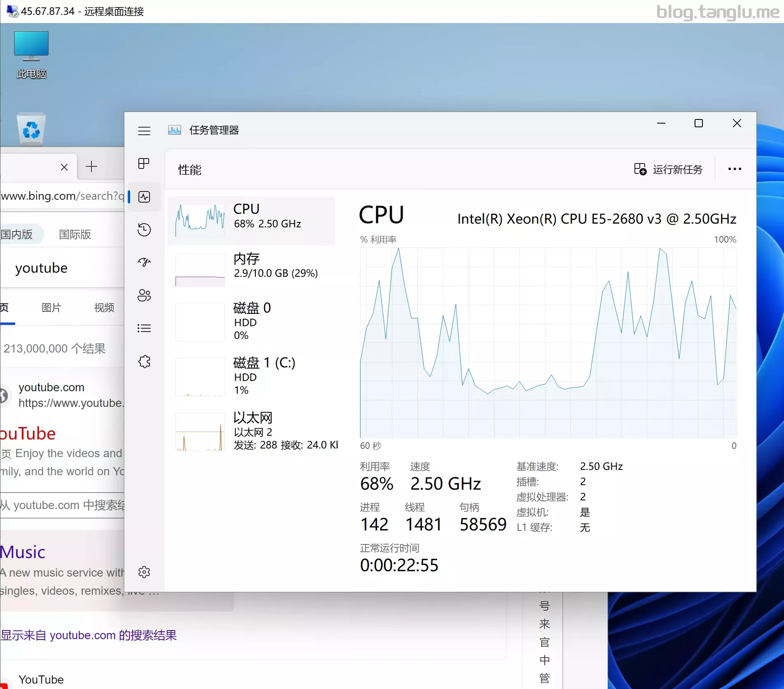Image resolution: width=784 pixels, height=689 pixels.
Task: Open the Startup apps icon in sidebar
Action: pyautogui.click(x=144, y=262)
